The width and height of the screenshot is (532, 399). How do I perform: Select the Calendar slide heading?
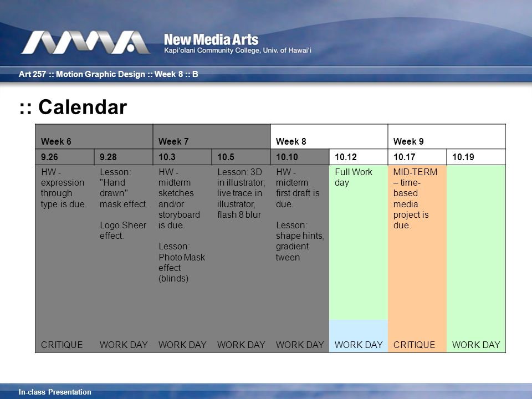pos(73,107)
